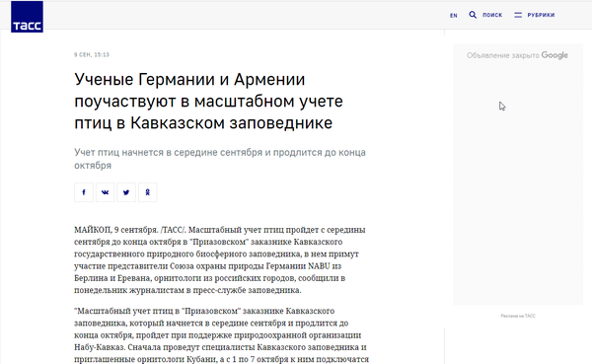Open the TASS logo homepage link
The width and height of the screenshot is (592, 364).
tap(27, 17)
